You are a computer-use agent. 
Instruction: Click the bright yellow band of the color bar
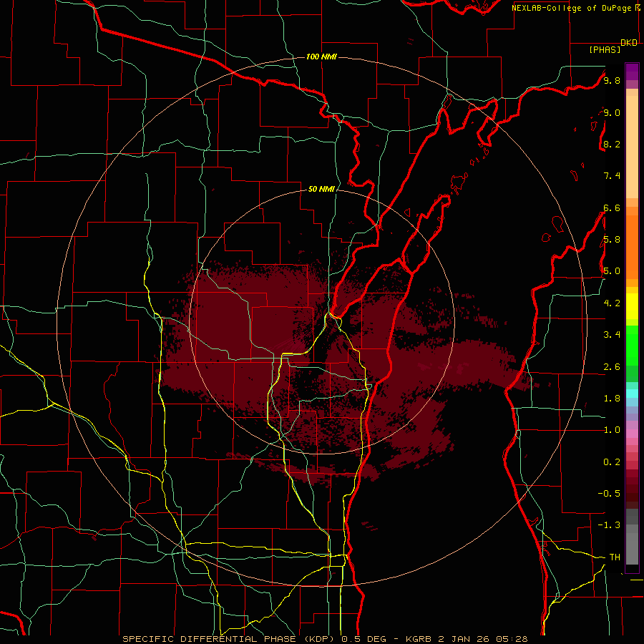[x=632, y=306]
